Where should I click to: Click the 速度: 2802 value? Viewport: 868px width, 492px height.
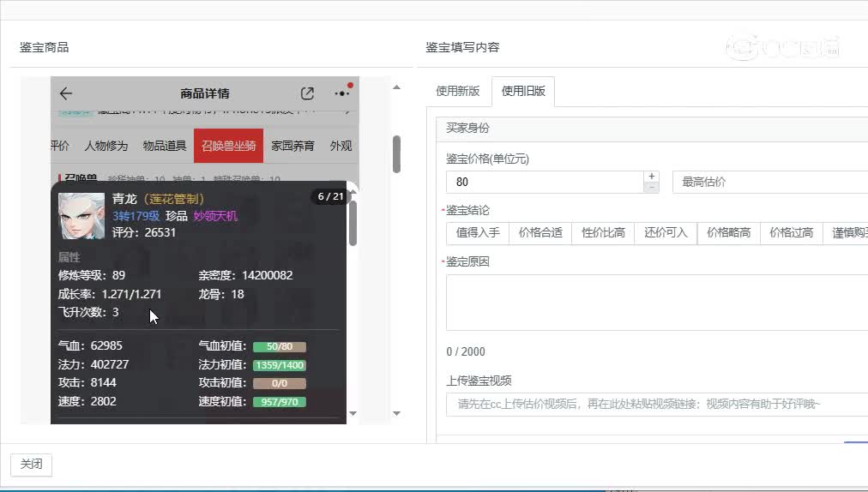point(87,401)
